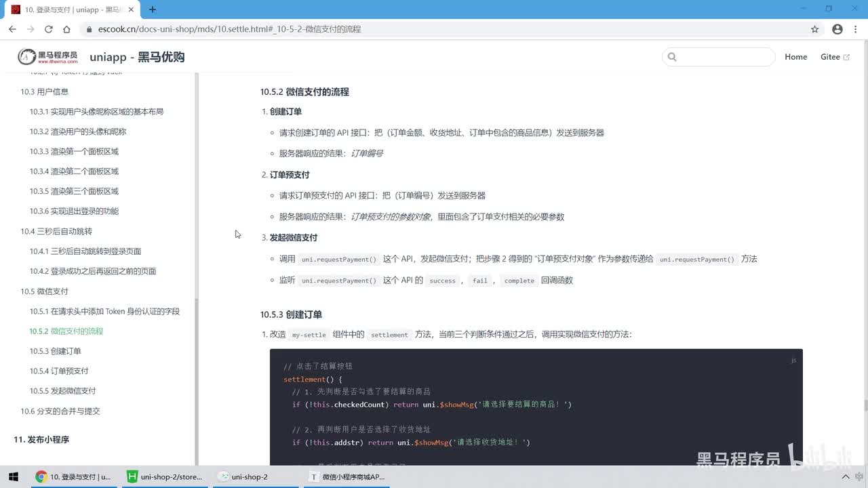Screen dimensions: 868x488
Task: Open sidebar section 10.6 分支的合并与提交
Action: pyautogui.click(x=60, y=411)
